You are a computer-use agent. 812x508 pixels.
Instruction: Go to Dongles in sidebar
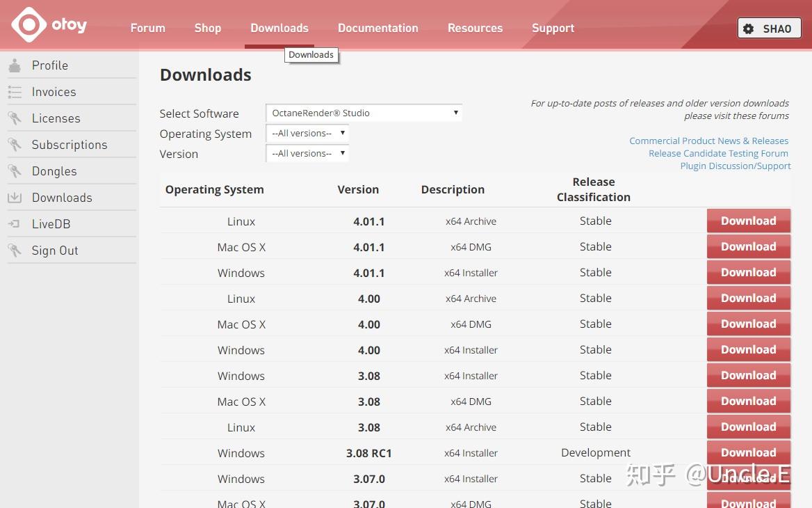tap(54, 171)
